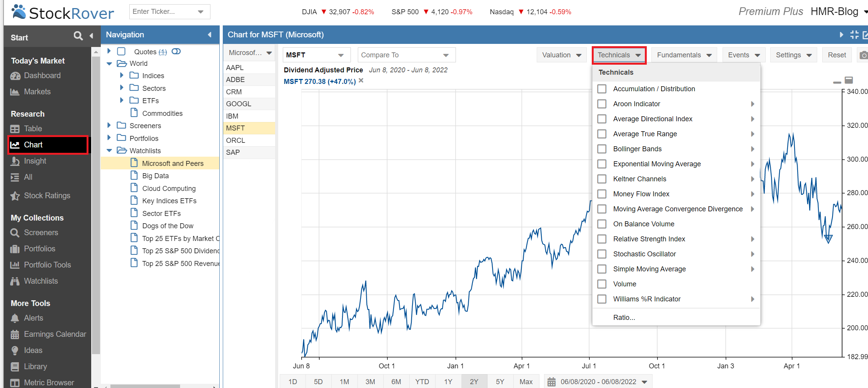Tick the Money Flow Index checkbox
Image resolution: width=868 pixels, height=388 pixels.
click(x=602, y=194)
